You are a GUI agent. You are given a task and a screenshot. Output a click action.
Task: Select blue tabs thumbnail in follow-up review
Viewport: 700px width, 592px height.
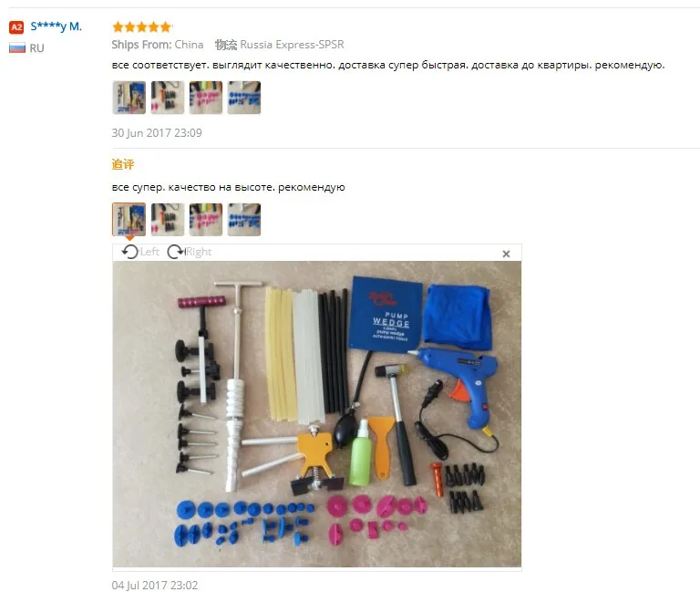point(244,219)
